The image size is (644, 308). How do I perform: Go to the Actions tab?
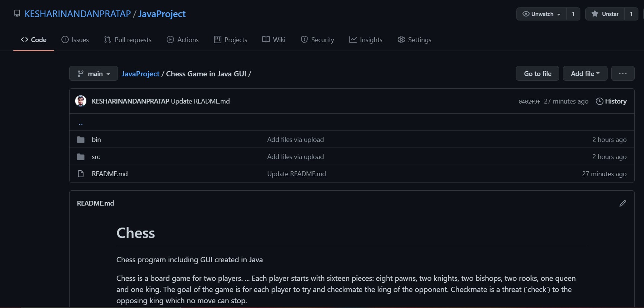click(x=183, y=40)
